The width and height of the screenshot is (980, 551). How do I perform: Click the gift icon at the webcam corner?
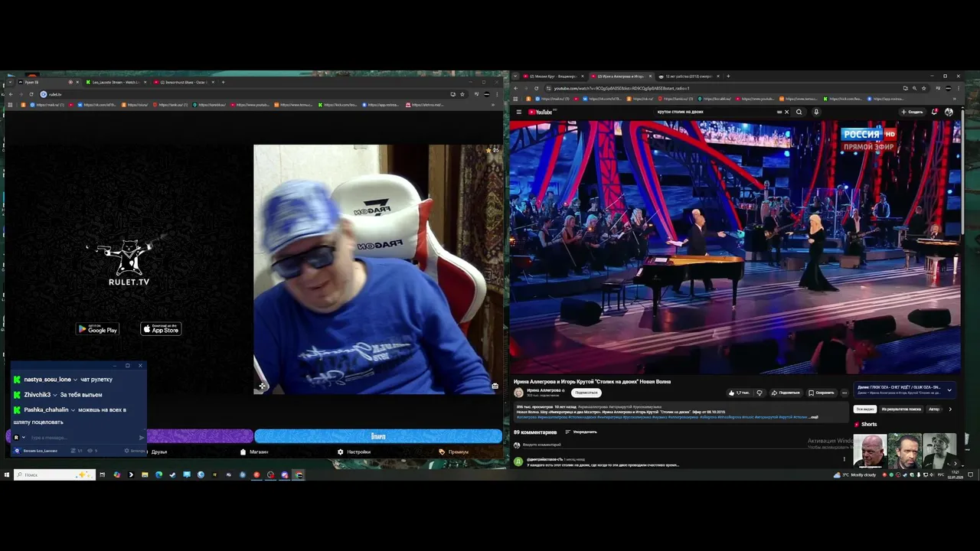point(495,386)
